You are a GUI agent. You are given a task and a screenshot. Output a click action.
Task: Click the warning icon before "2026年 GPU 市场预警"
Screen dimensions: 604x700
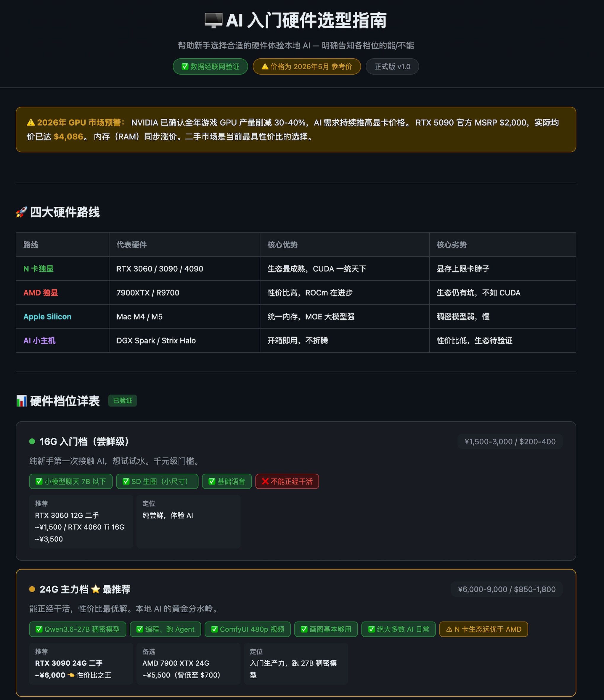coord(31,122)
